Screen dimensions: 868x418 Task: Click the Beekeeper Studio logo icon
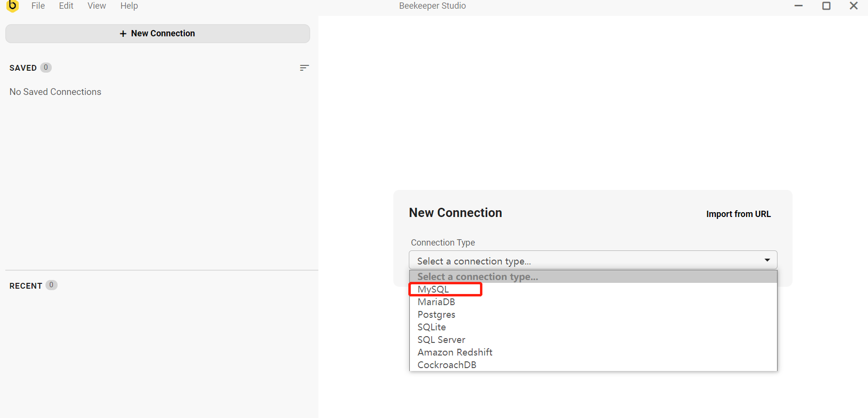(x=13, y=6)
